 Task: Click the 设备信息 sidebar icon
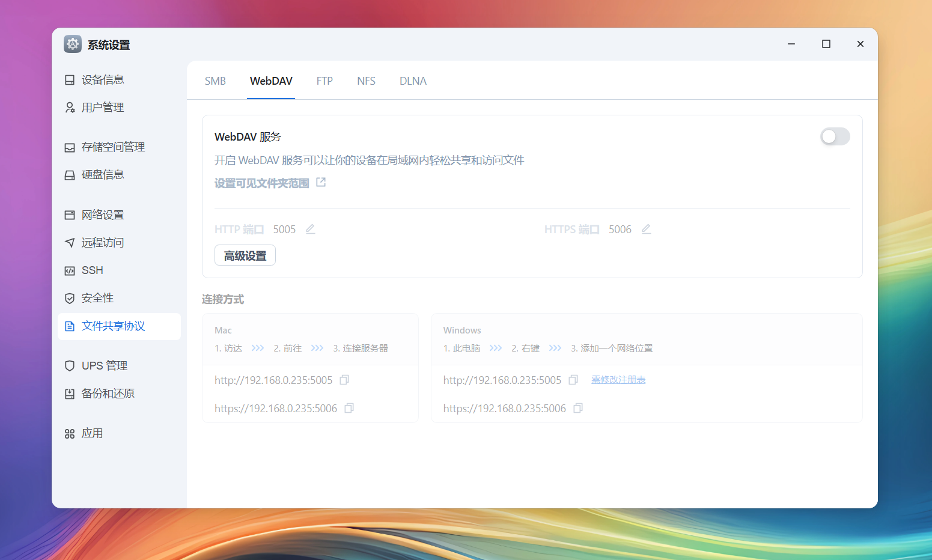point(70,80)
